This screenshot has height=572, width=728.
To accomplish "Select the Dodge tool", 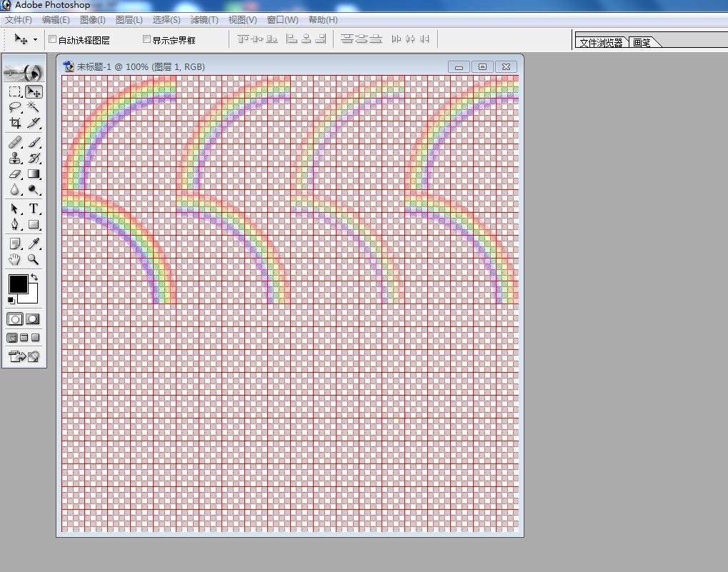I will (x=34, y=190).
